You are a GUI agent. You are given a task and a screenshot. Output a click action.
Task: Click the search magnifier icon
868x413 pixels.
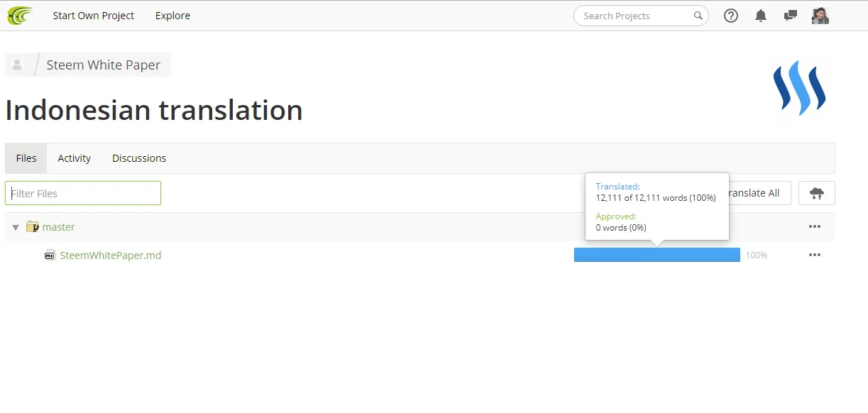698,16
